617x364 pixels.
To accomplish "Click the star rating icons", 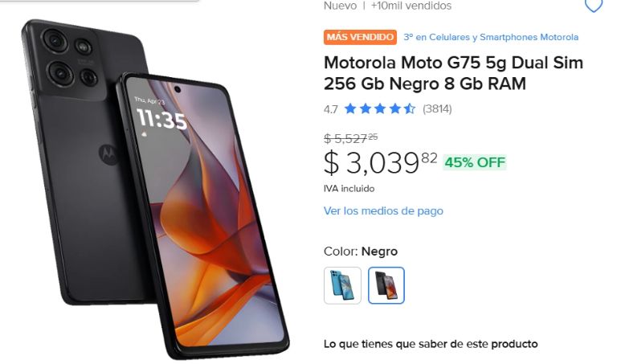I will 379,108.
